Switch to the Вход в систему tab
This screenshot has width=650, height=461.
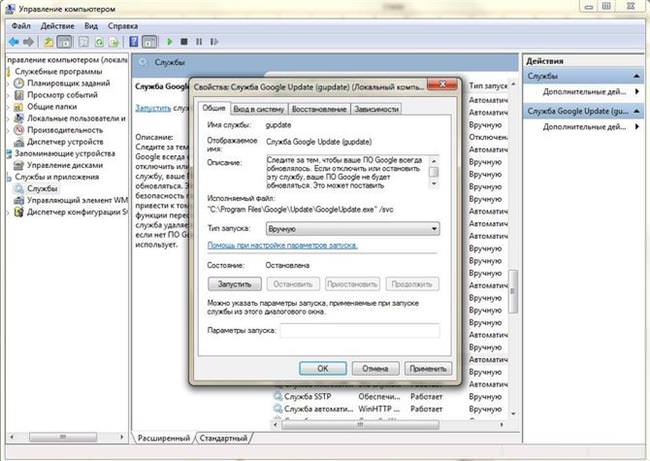[x=259, y=109]
